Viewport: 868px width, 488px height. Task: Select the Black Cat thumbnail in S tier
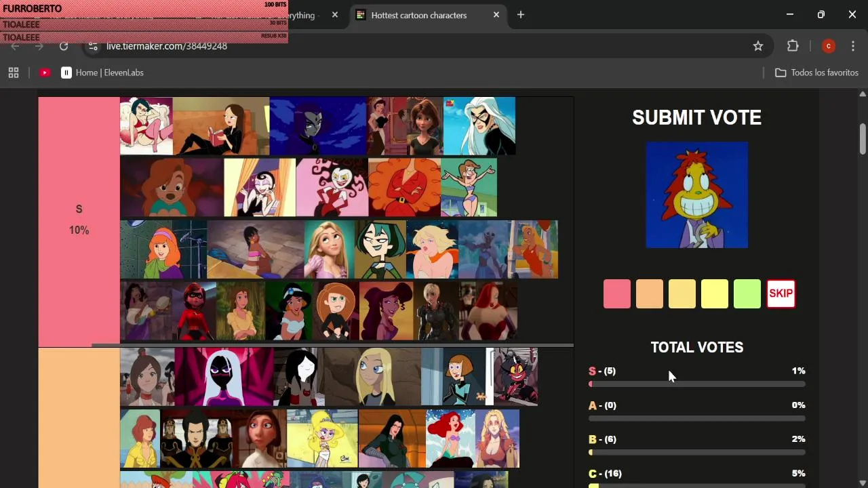pyautogui.click(x=479, y=126)
